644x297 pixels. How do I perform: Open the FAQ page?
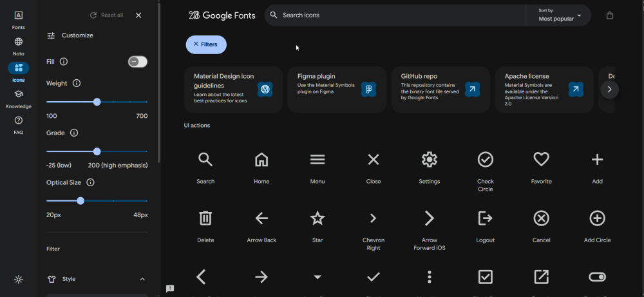tap(19, 125)
